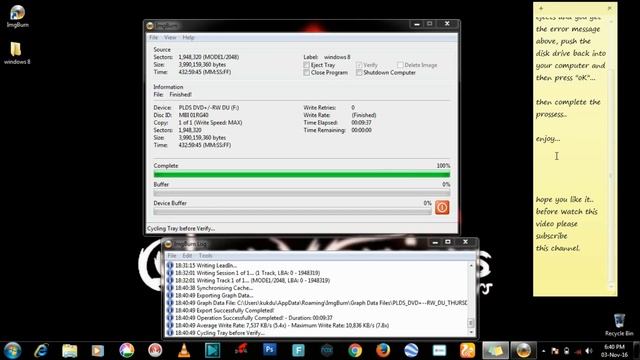This screenshot has height=360, width=640.
Task: Add new sticky note with plus icon
Action: coord(540,8)
